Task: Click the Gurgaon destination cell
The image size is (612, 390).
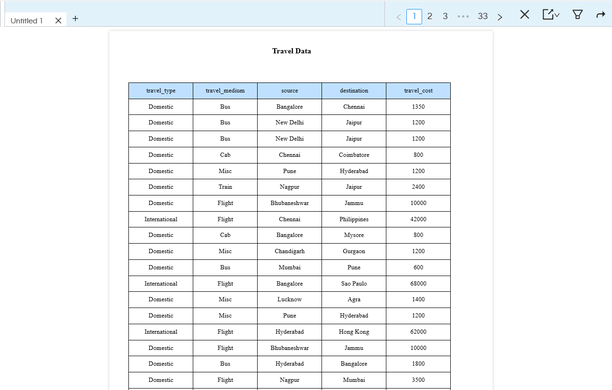Action: pos(354,251)
